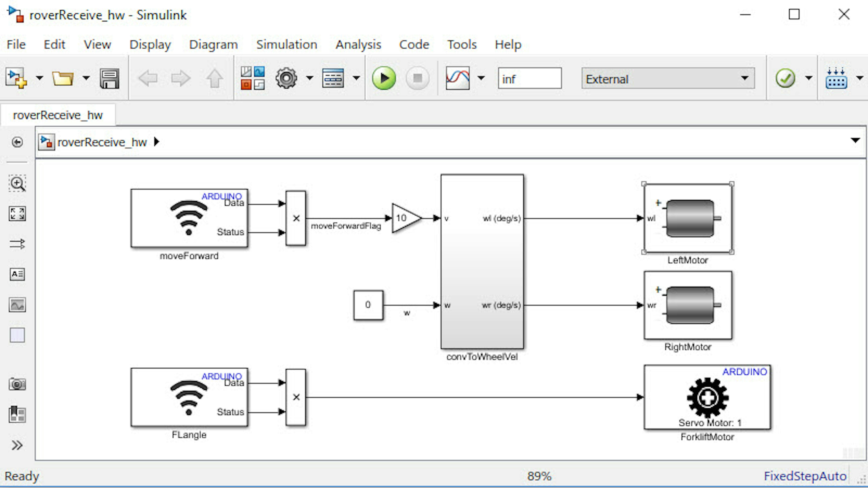The image size is (868, 488).
Task: Click the Viewmarks palette icon
Action: [17, 414]
